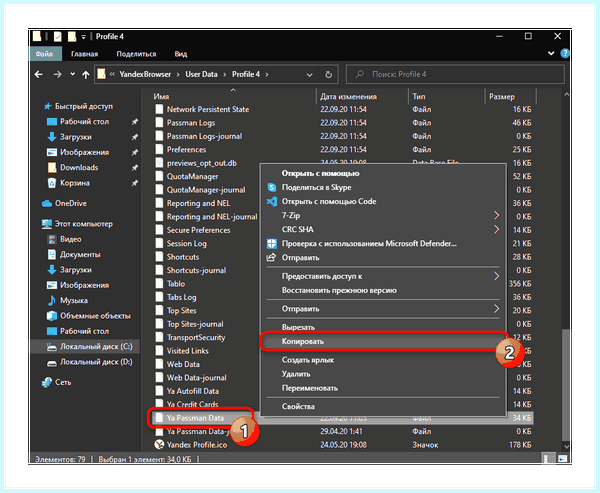Image resolution: width=600 pixels, height=493 pixels.
Task: Choose Удалить in context menu
Action: [x=383, y=374]
